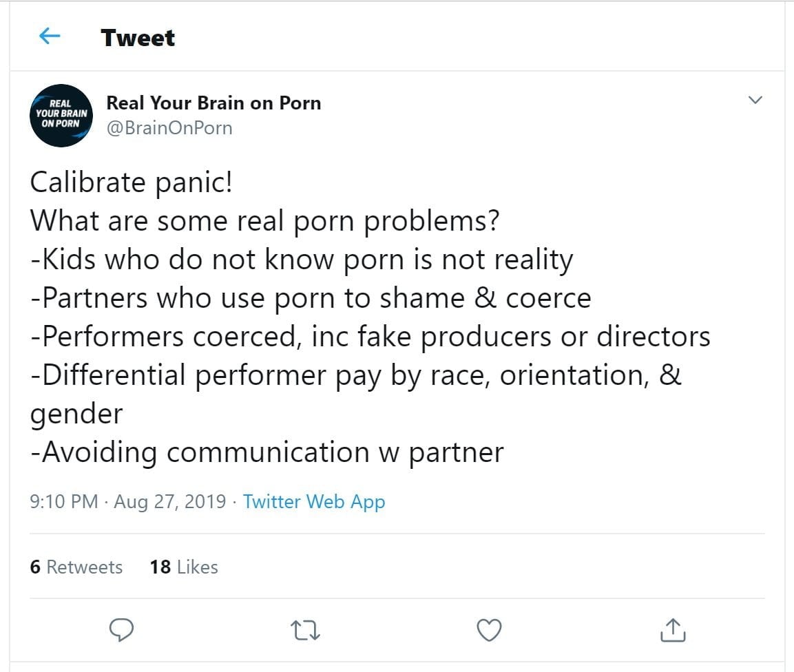Viewport: 794px width, 672px height.
Task: Click the reply speech bubble icon
Action: coord(121,629)
